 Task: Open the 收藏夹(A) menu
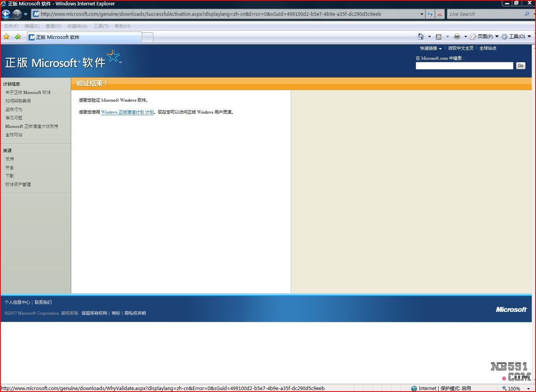pos(77,26)
